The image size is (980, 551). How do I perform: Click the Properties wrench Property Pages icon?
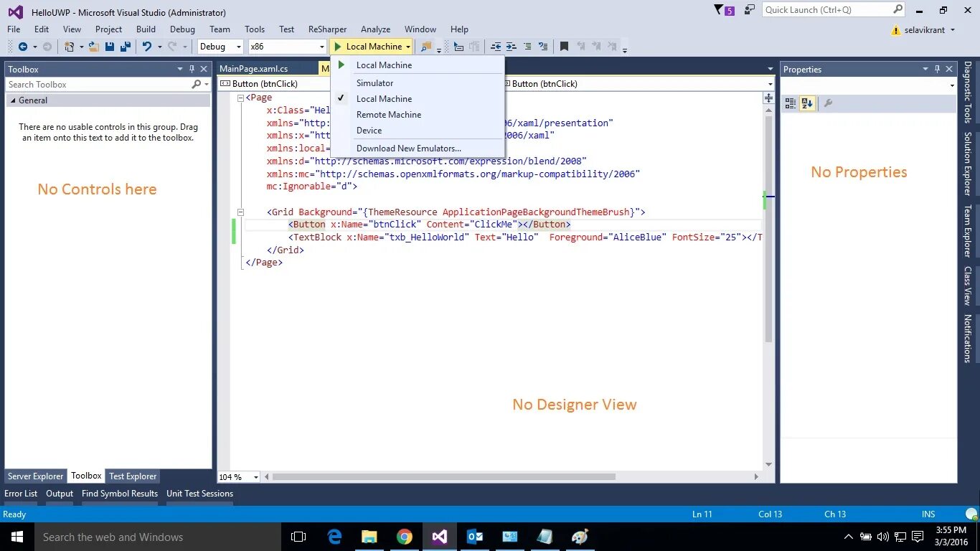(828, 103)
